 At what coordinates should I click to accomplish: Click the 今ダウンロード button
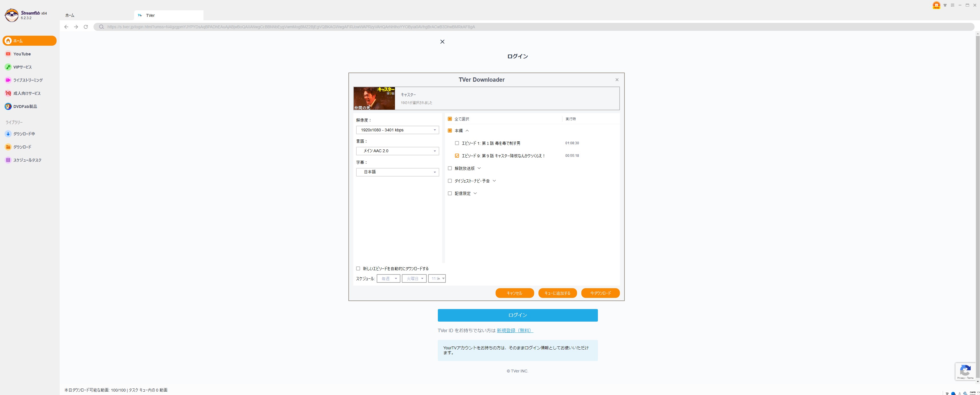pyautogui.click(x=600, y=293)
